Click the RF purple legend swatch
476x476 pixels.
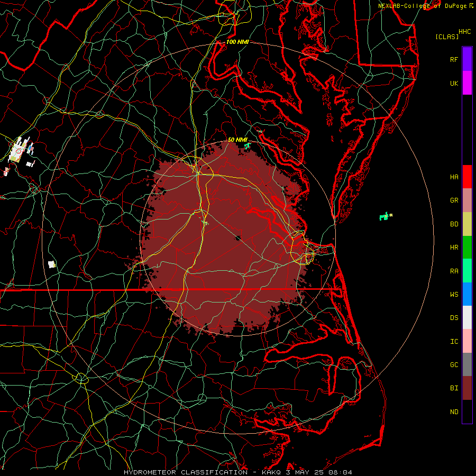click(x=467, y=59)
